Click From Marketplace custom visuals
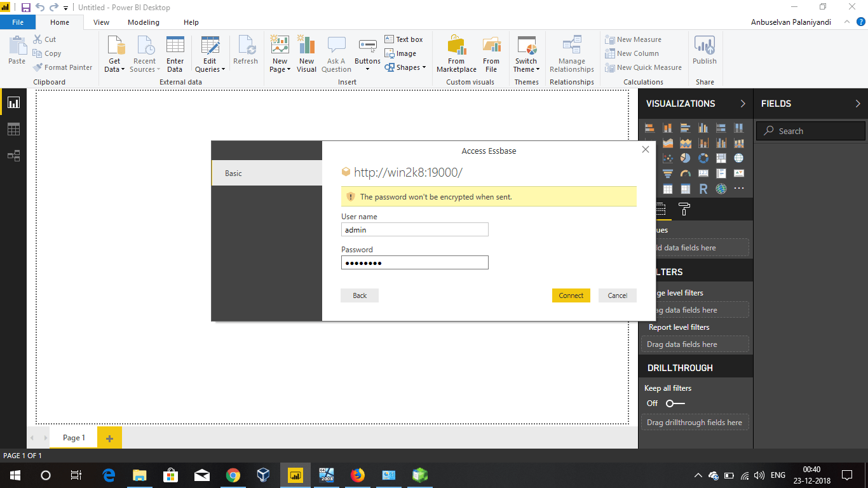Image resolution: width=868 pixels, height=488 pixels. coord(456,54)
